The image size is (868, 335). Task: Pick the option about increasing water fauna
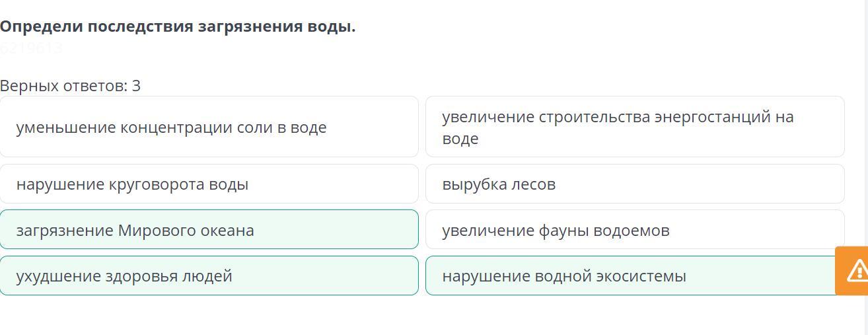pos(634,230)
